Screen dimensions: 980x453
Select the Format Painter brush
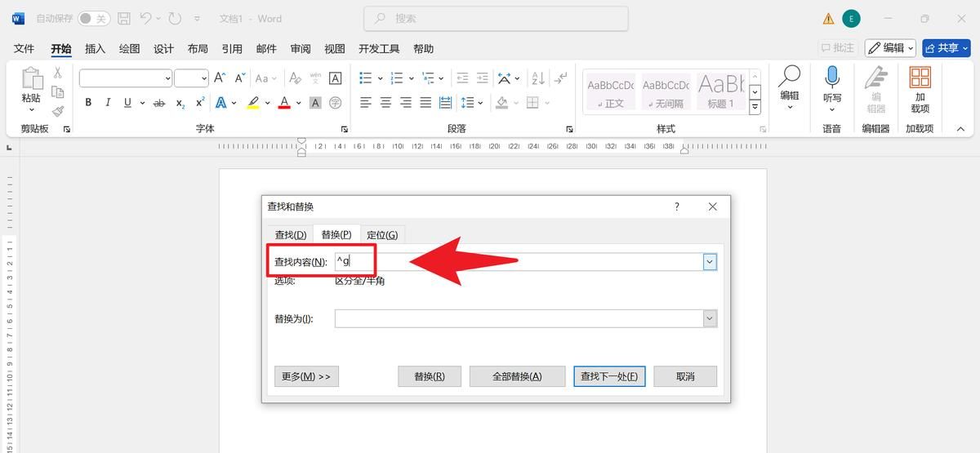58,111
